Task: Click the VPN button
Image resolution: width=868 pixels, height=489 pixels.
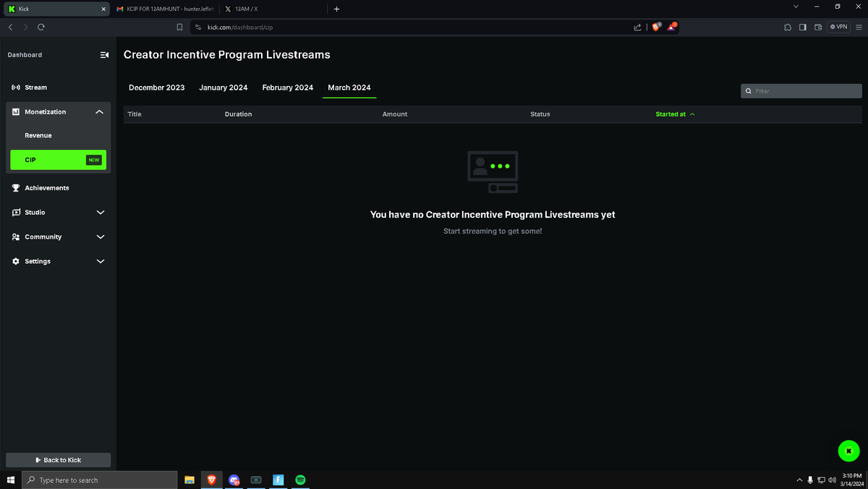Action: pyautogui.click(x=839, y=27)
